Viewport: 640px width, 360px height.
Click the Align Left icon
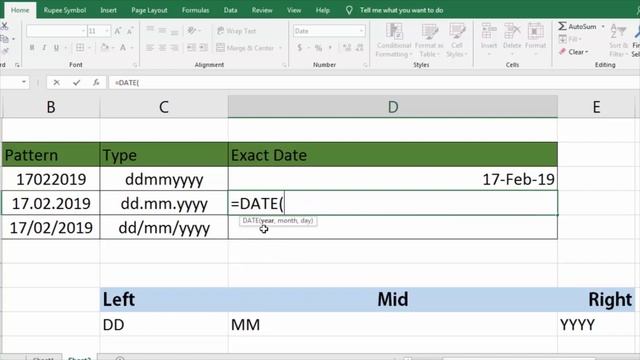click(150, 48)
